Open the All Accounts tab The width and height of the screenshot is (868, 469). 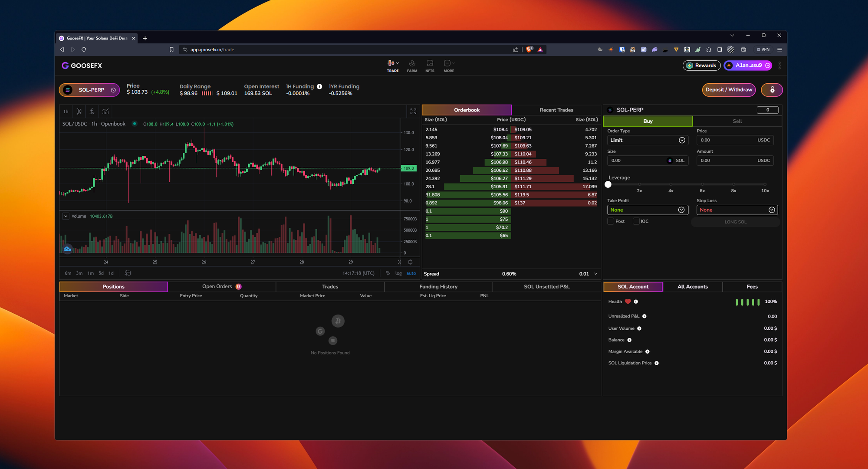coord(693,286)
